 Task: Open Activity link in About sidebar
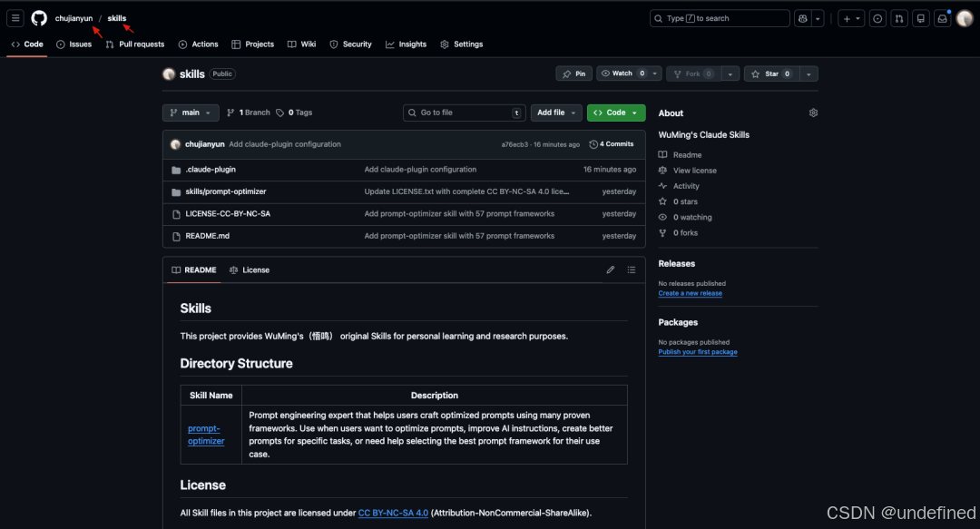click(x=679, y=186)
